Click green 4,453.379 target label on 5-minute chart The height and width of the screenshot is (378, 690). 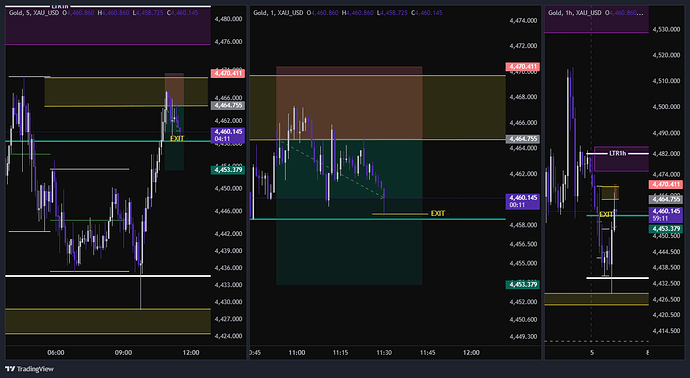coord(228,170)
